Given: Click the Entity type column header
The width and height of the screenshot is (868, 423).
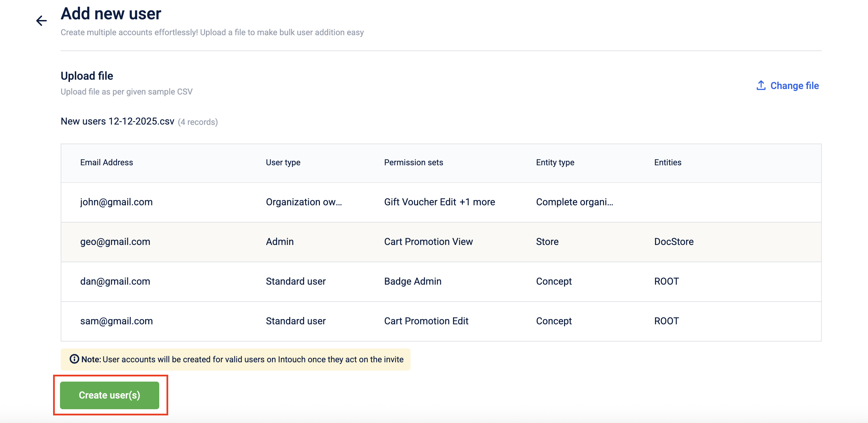Looking at the screenshot, I should tap(555, 163).
